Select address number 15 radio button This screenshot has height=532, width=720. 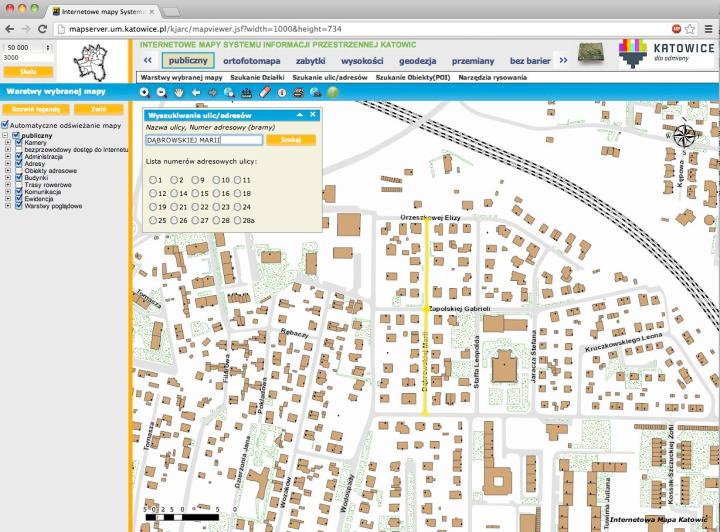pos(194,193)
